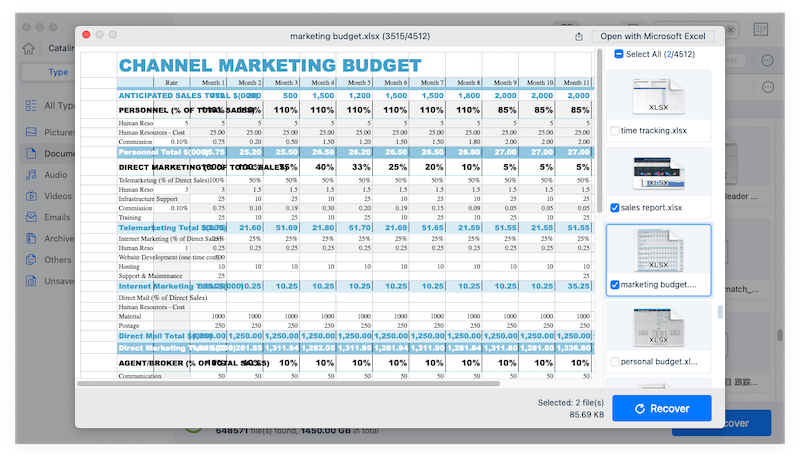Screen dimensions: 800x462
Task: Click the home icon in background window
Action: tap(29, 48)
